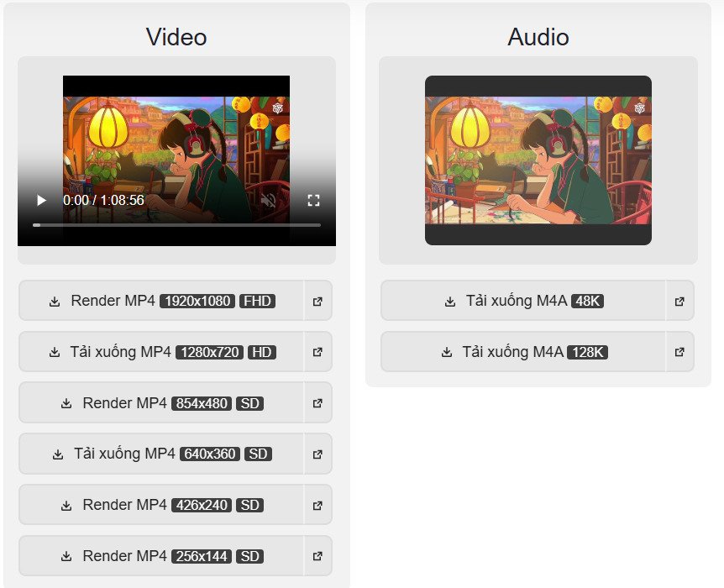Open the external link next to the 640x360 download
The width and height of the screenshot is (724, 588).
317,454
